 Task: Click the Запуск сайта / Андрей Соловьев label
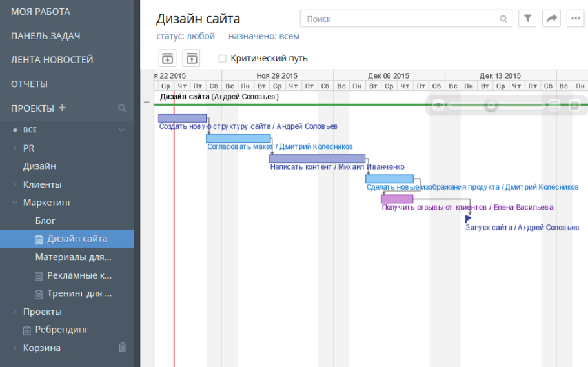coord(522,228)
